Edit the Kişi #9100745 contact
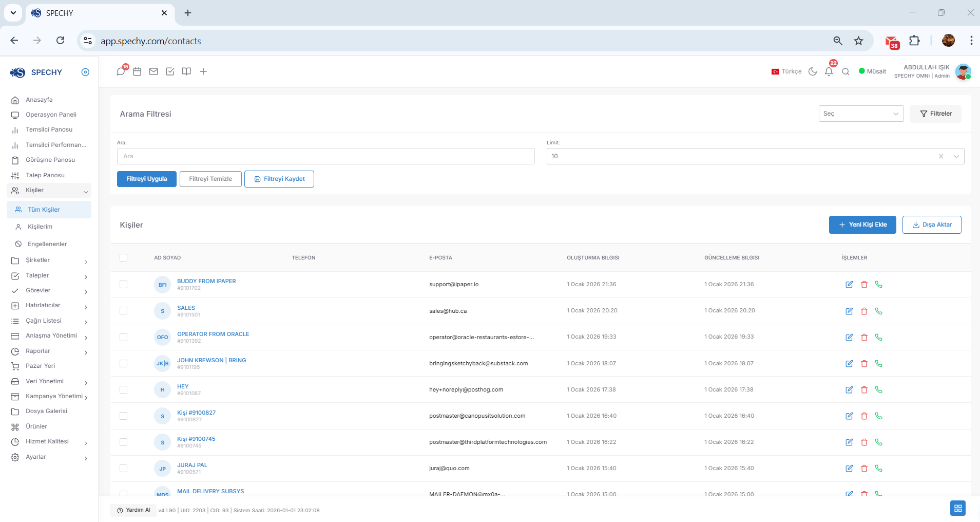This screenshot has height=522, width=980. point(849,442)
